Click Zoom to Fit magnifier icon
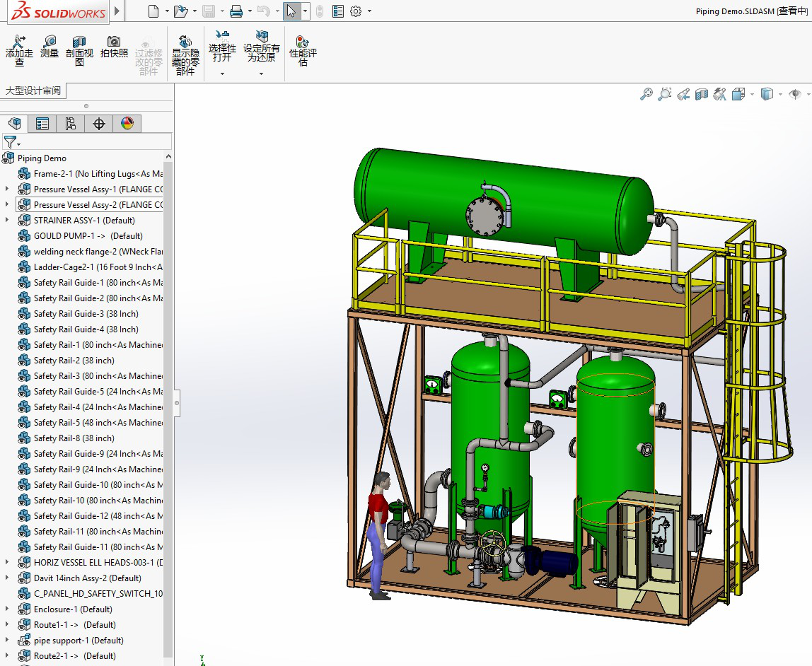812x666 pixels. [646, 94]
